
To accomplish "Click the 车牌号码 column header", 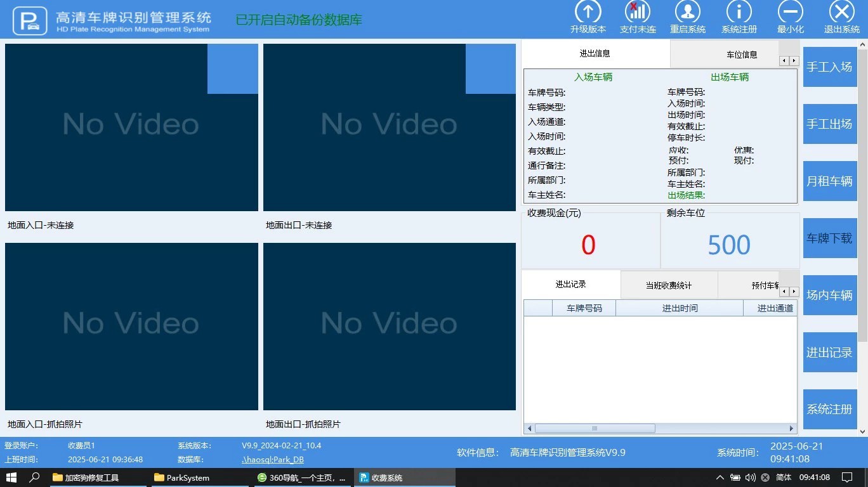I will point(584,308).
